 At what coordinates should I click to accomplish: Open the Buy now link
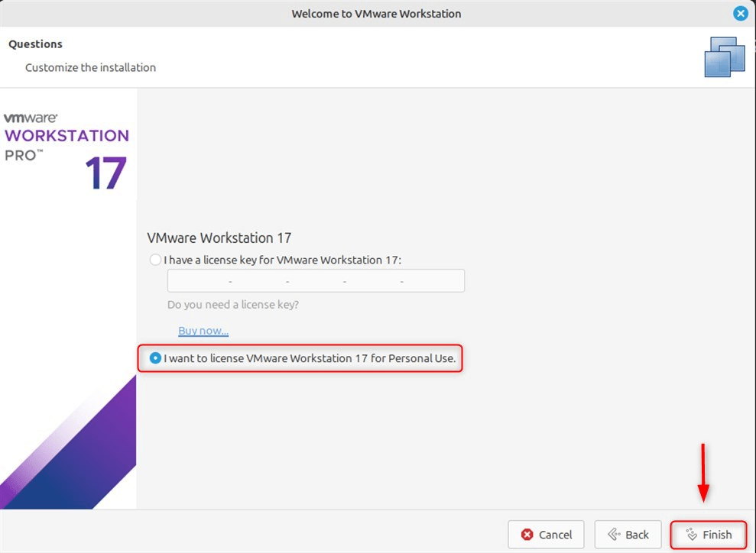[x=203, y=331]
